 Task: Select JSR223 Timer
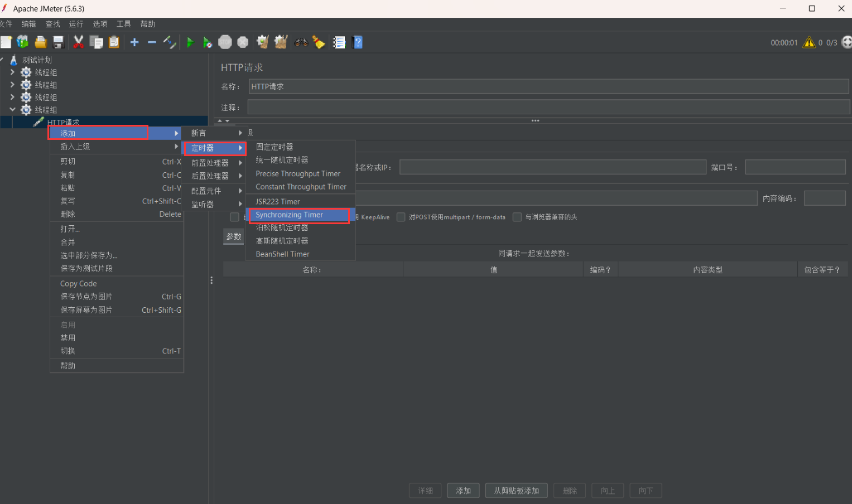click(x=300, y=201)
